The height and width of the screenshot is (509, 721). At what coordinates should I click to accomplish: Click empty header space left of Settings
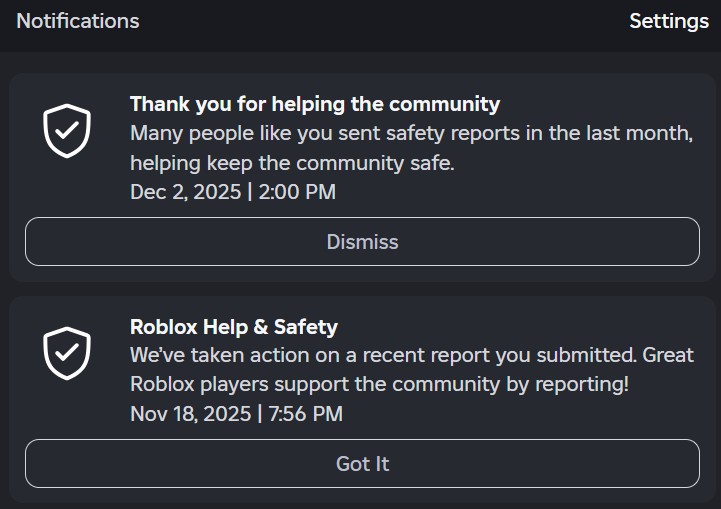coord(400,21)
